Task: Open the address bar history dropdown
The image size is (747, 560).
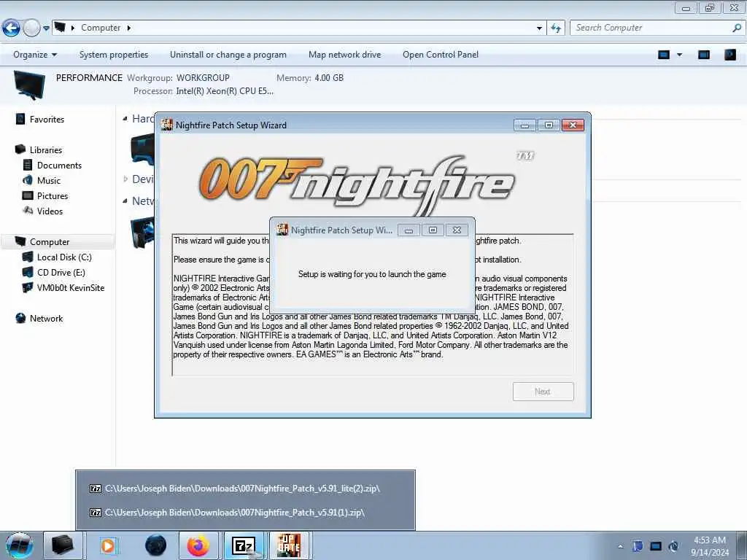Action: [539, 28]
